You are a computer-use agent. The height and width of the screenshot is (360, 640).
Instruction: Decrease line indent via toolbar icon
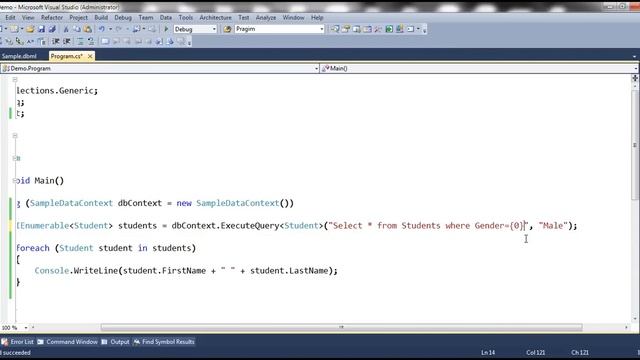(x=56, y=41)
